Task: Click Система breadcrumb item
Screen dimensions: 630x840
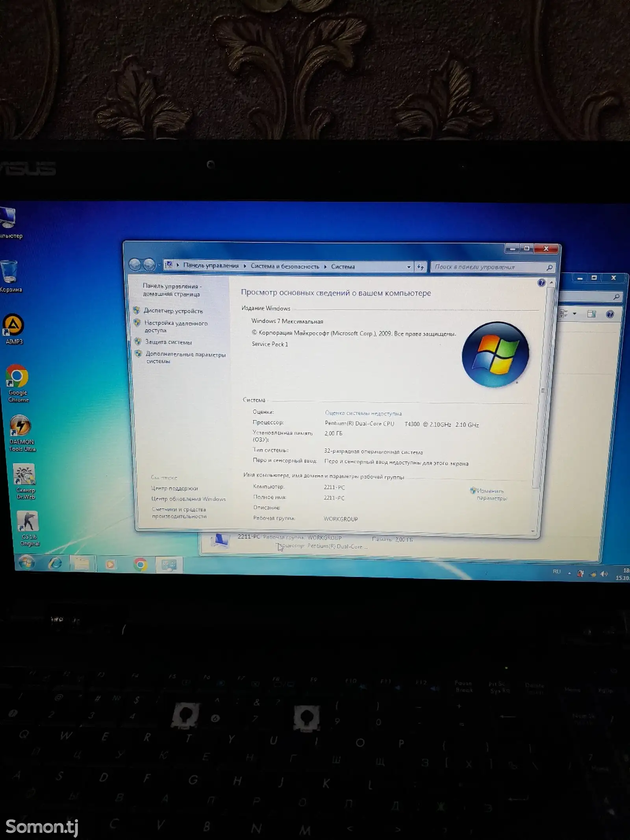Action: tap(343, 267)
